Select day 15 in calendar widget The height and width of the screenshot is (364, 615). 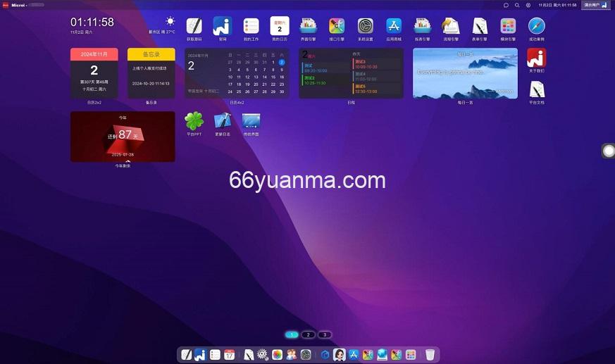click(273, 77)
